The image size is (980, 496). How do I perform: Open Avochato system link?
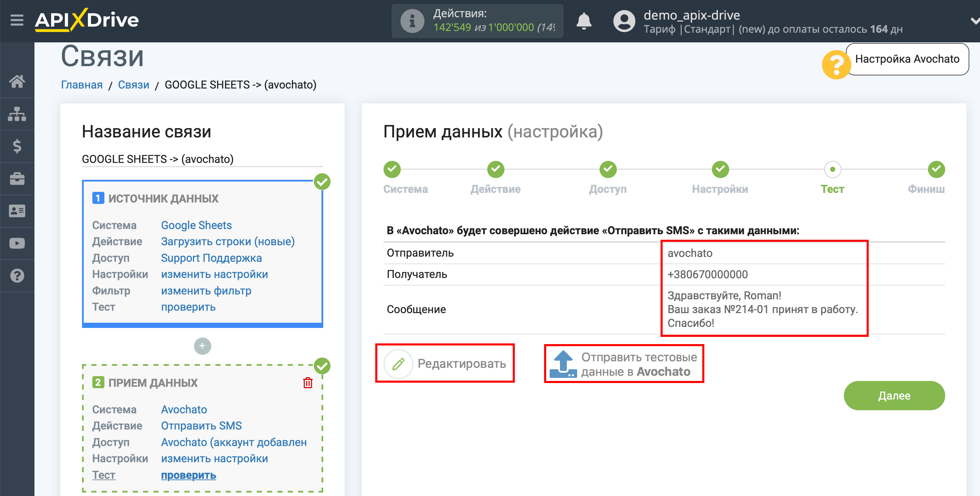click(x=184, y=409)
